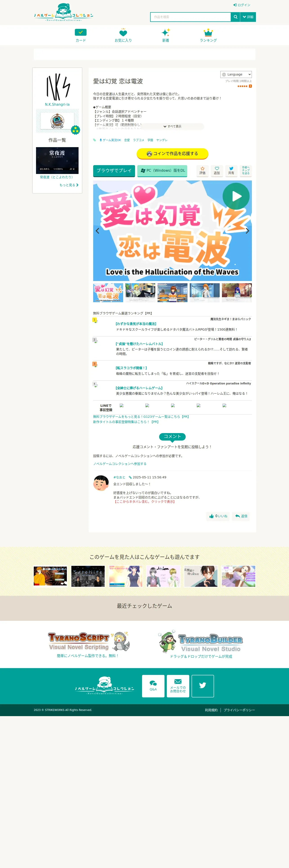
Task: Click 作者へチップを送る button
Action: [246, 171]
